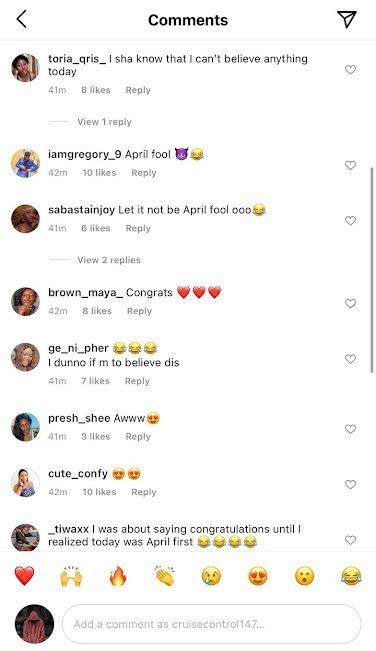Insert the red heart emoji reaction
Screen dimensions: 376x651
24,576
